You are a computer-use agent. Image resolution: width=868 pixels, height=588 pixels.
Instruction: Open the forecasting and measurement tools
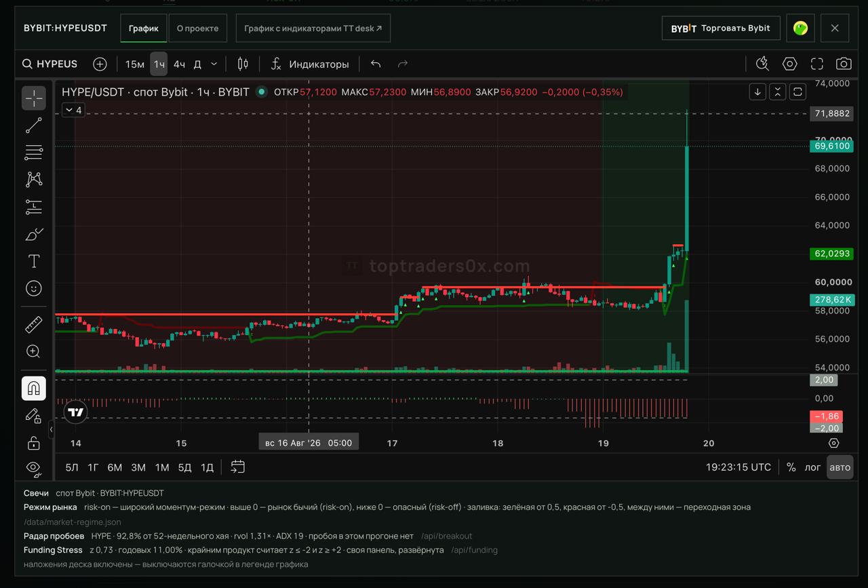pyautogui.click(x=34, y=207)
